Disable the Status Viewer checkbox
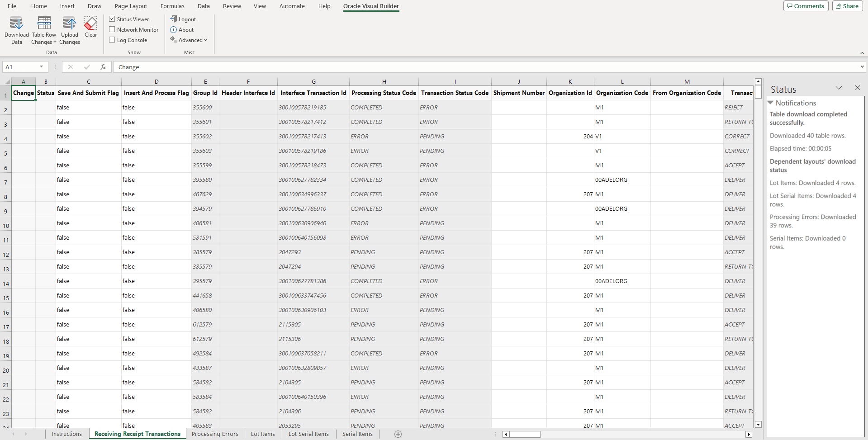The width and height of the screenshot is (868, 440). point(112,19)
